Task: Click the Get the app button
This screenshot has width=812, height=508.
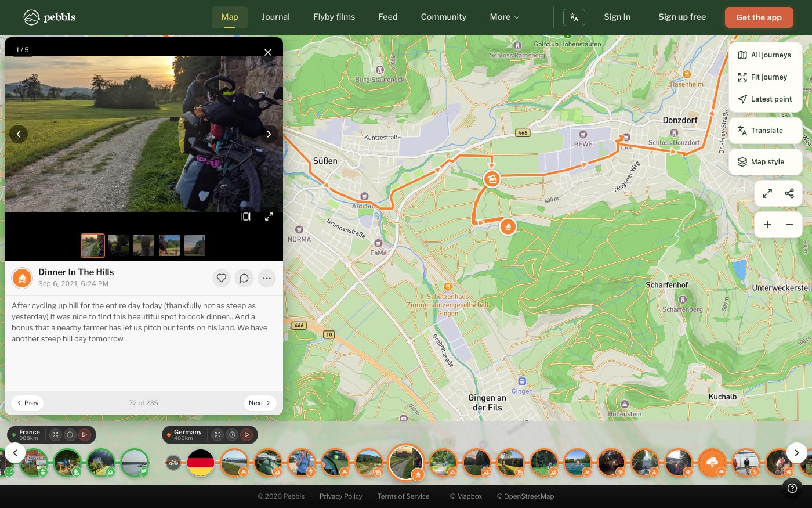Action: 759,17
